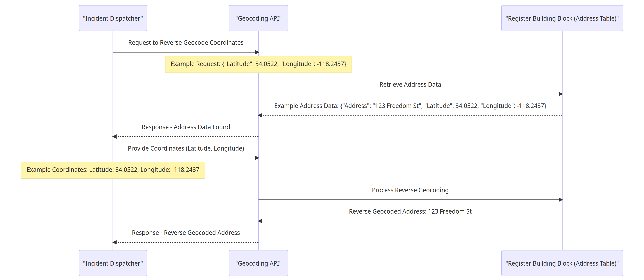The image size is (644, 280).
Task: Click arrowhead of "Response - Reverse Geocoded Address" arrow
Action: [115, 242]
